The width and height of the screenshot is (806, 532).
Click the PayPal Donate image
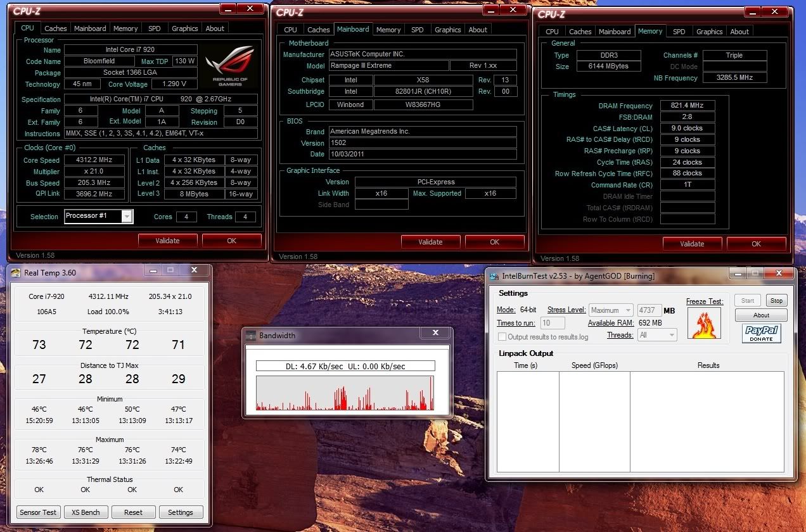(761, 333)
